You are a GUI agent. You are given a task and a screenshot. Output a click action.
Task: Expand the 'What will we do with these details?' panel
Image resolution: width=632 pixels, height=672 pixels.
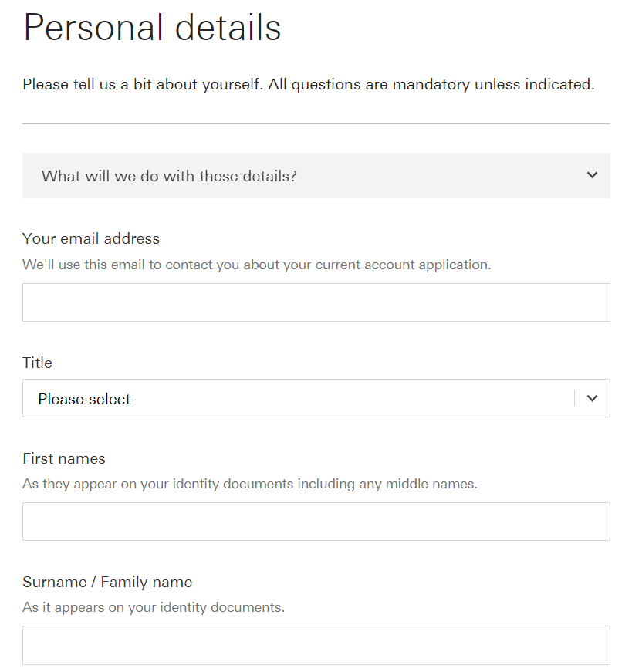316,176
